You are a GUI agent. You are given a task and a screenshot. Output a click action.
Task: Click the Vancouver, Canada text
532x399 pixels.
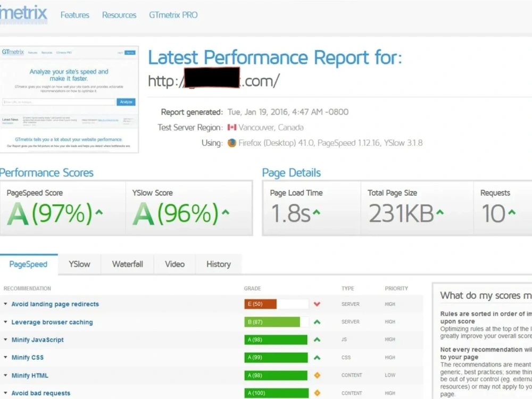point(271,128)
